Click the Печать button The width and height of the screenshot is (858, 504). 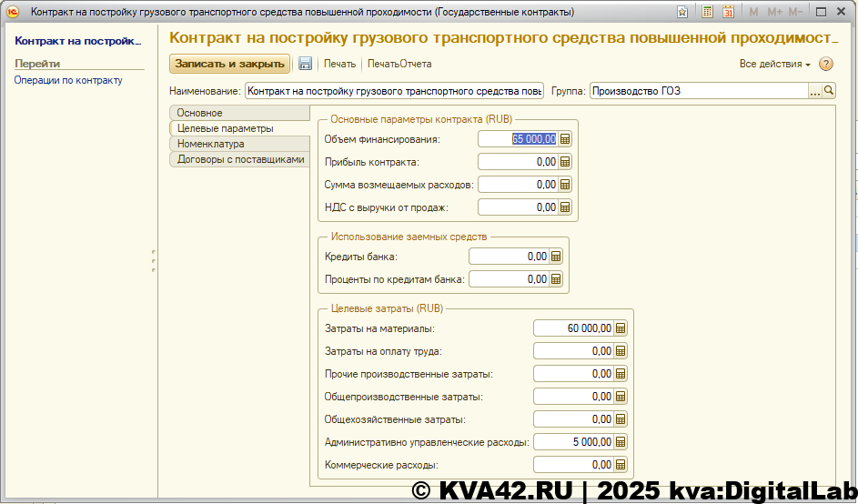click(x=339, y=64)
